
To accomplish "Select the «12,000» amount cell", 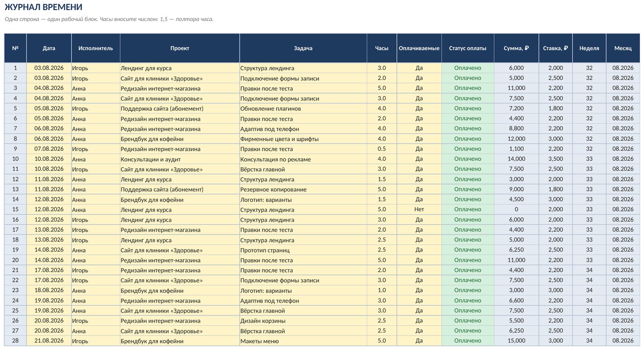I will 516,139.
